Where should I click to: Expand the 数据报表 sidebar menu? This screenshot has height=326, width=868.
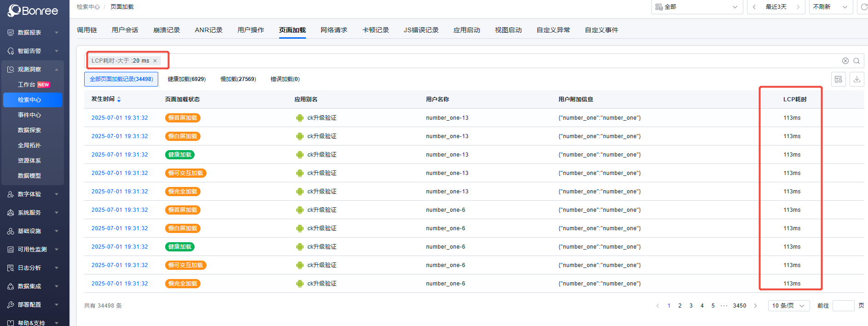[x=32, y=33]
